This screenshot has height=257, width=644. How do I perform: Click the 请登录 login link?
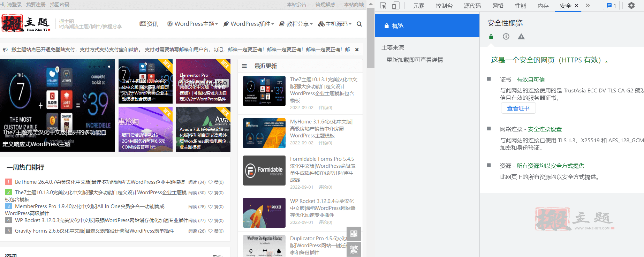coord(14,5)
